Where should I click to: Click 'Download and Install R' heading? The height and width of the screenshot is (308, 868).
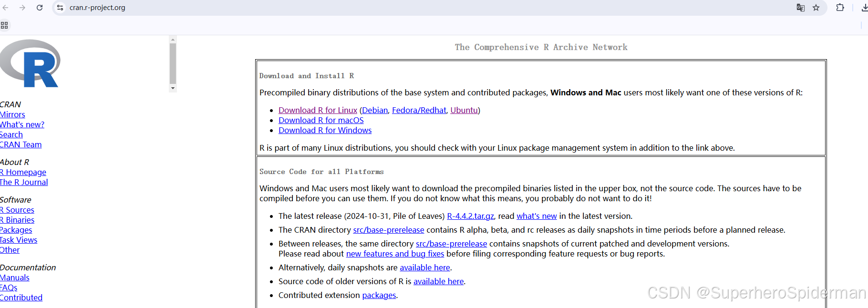(307, 76)
